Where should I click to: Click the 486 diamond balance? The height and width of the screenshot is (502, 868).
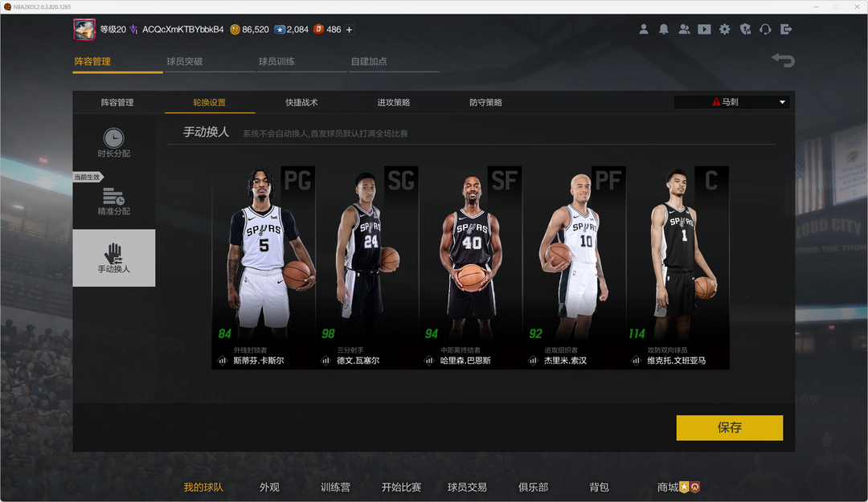[334, 30]
